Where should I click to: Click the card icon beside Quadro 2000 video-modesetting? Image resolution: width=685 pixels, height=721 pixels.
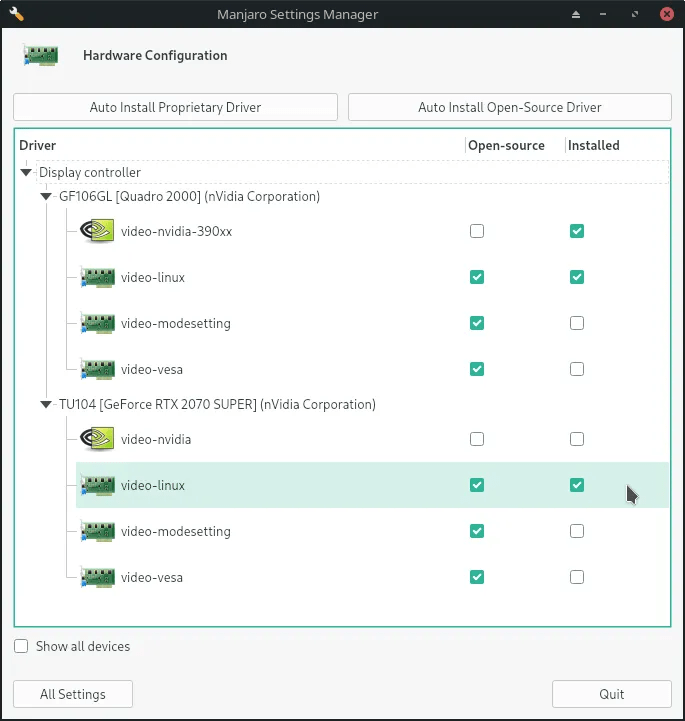pos(97,323)
